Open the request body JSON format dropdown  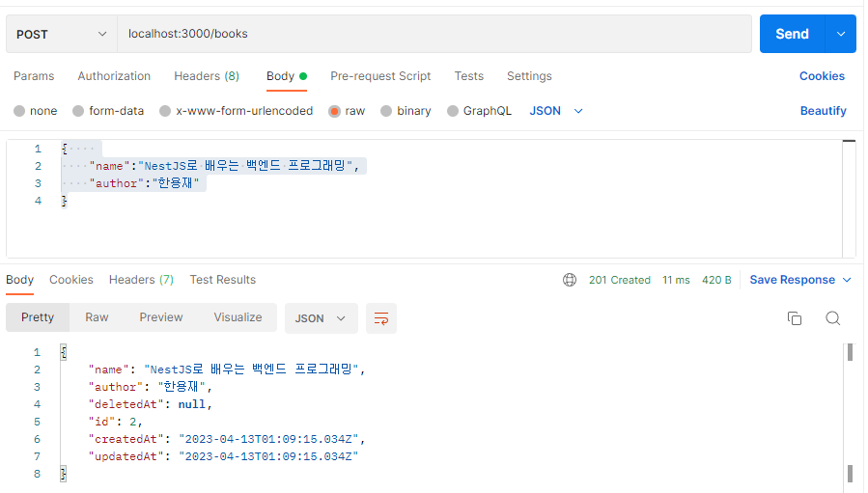click(556, 111)
